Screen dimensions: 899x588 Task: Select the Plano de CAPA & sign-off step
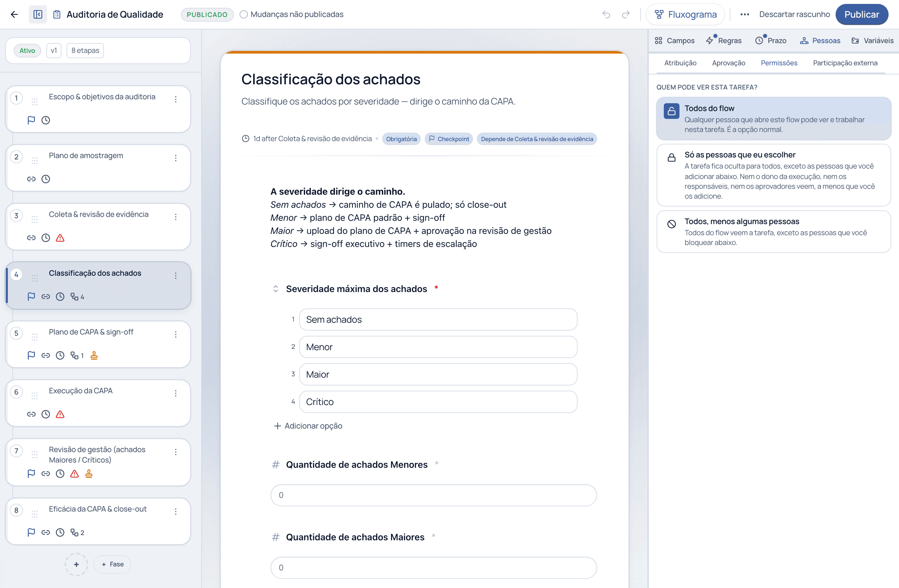98,344
